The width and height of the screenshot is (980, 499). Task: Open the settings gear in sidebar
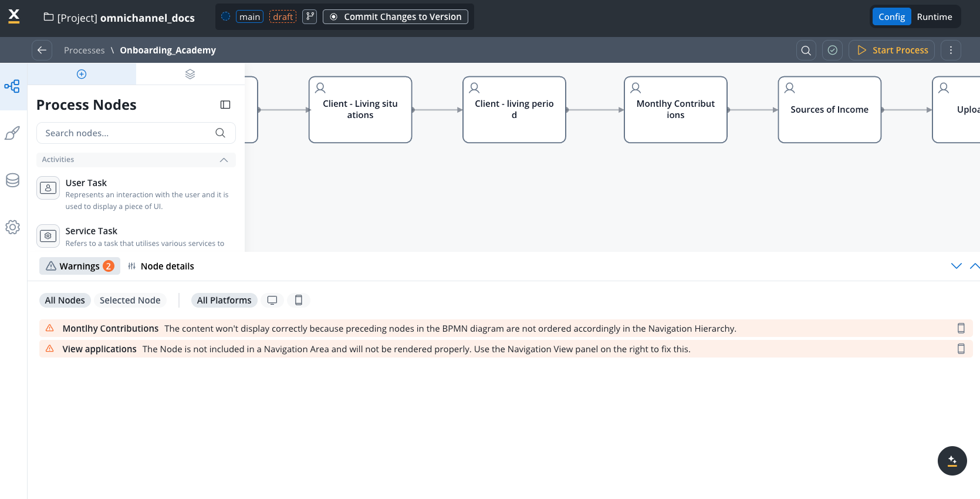[12, 227]
